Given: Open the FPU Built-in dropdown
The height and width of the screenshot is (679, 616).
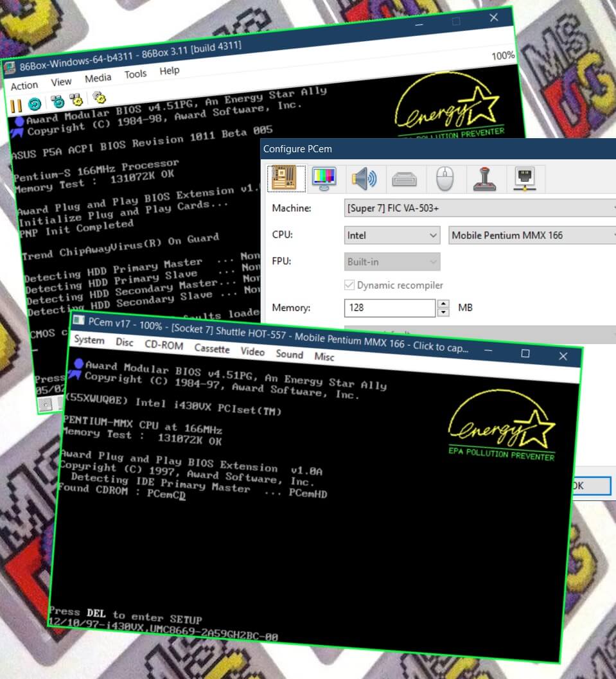Looking at the screenshot, I should click(x=392, y=261).
